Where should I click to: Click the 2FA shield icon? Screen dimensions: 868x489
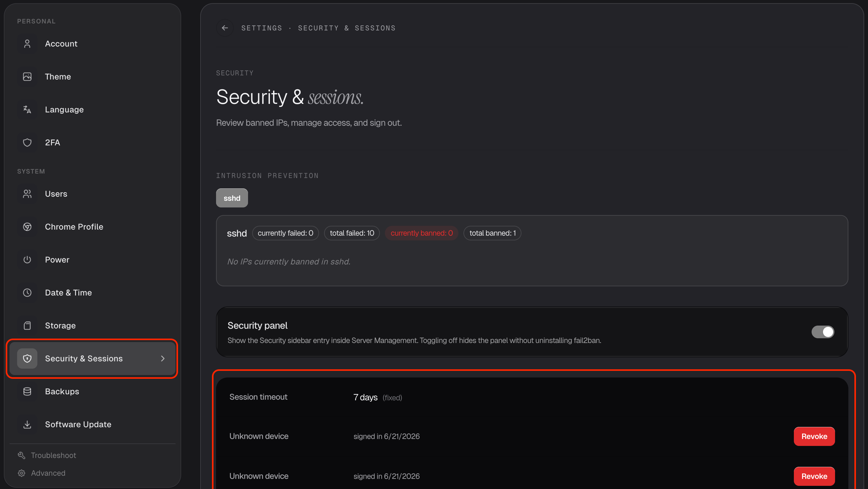(x=27, y=143)
